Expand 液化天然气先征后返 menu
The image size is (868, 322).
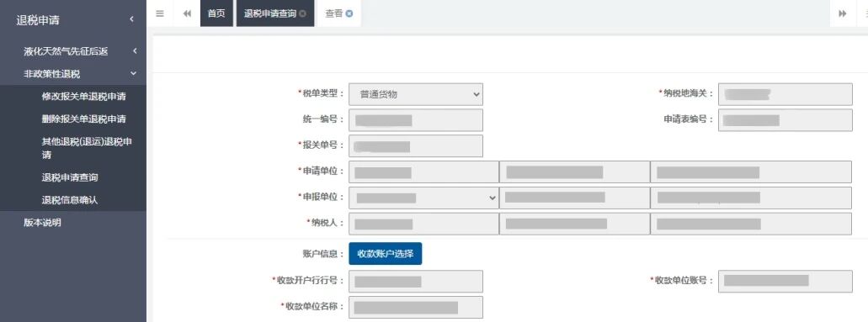tap(73, 51)
